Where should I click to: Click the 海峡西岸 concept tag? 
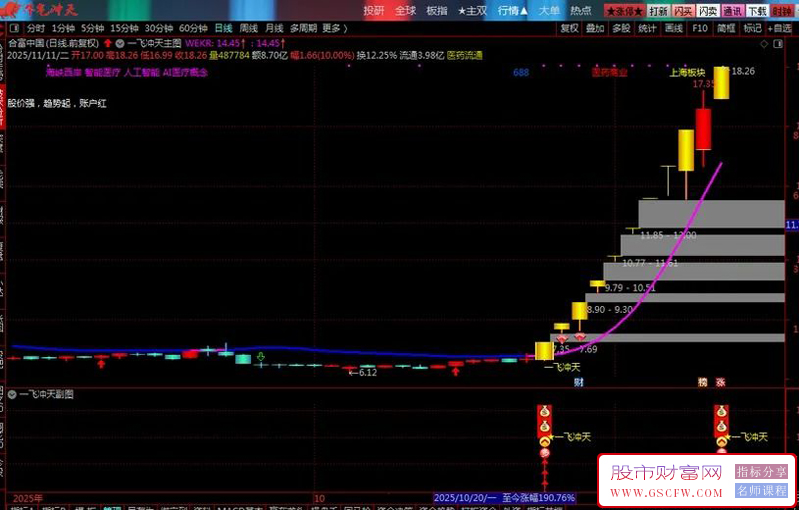coord(64,72)
